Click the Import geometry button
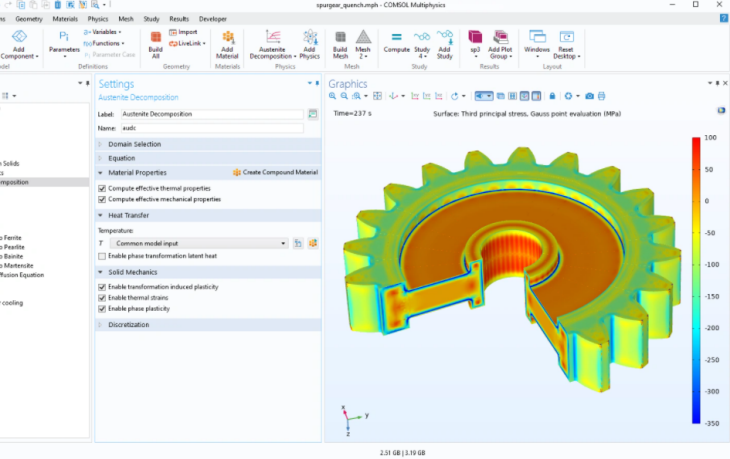This screenshot has height=459, width=730. 183,32
